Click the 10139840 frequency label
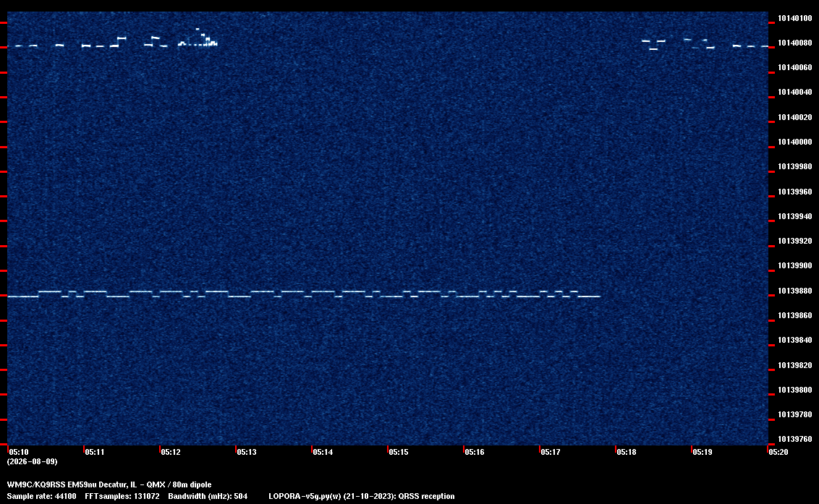 pyautogui.click(x=794, y=340)
